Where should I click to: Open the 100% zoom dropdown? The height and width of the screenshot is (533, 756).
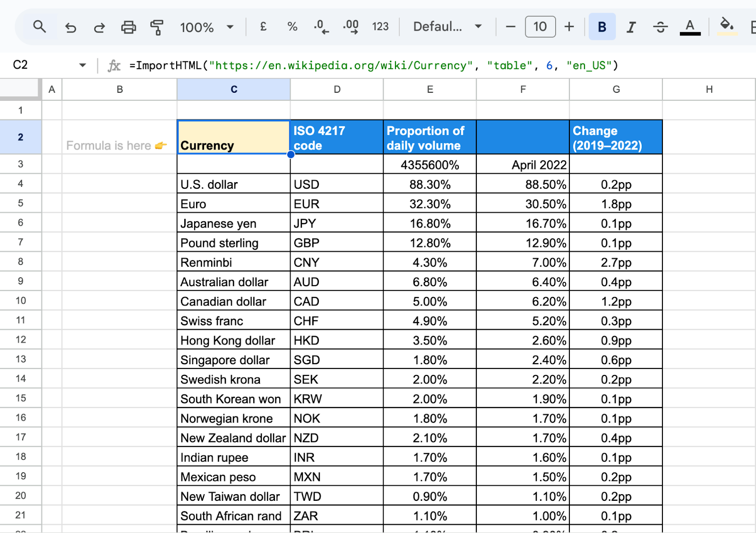click(x=206, y=27)
